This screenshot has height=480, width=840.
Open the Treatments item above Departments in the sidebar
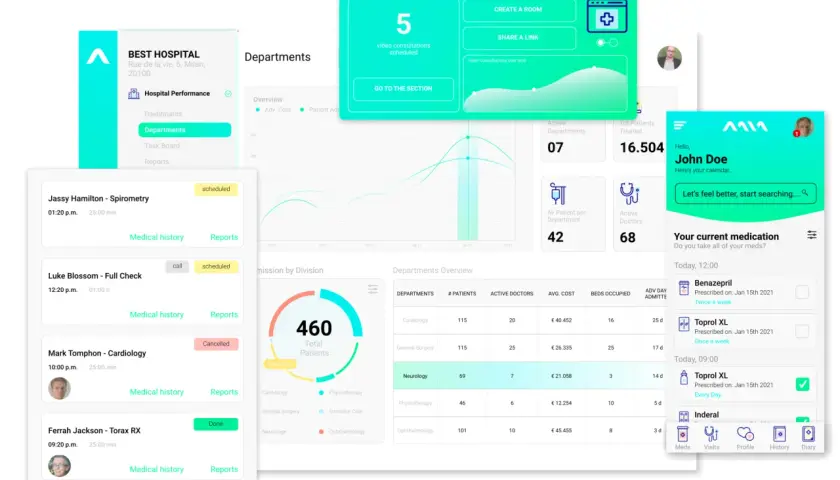click(163, 114)
